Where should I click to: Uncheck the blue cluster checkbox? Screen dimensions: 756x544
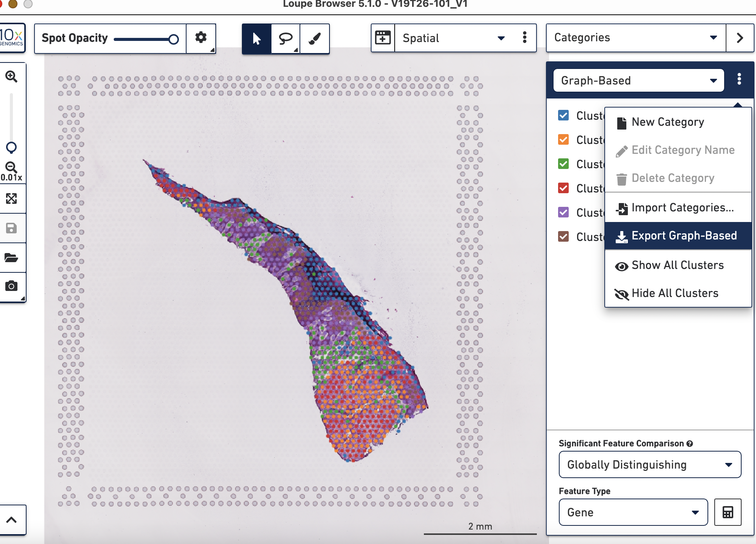pos(563,115)
